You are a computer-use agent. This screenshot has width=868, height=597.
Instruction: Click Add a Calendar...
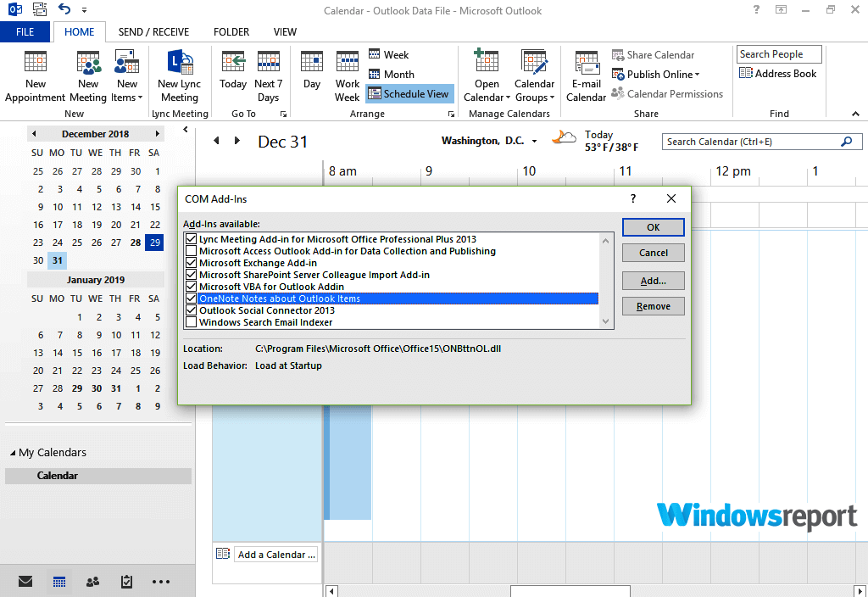click(276, 555)
